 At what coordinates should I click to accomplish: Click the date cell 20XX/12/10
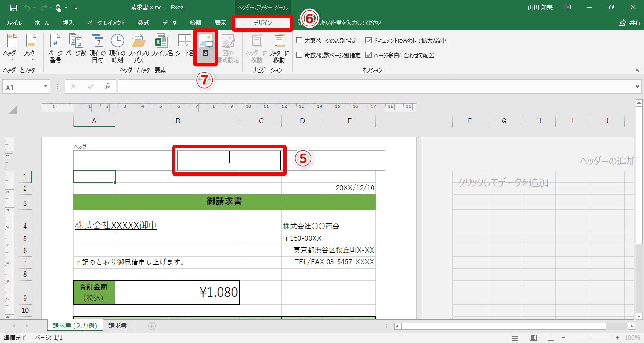349,188
